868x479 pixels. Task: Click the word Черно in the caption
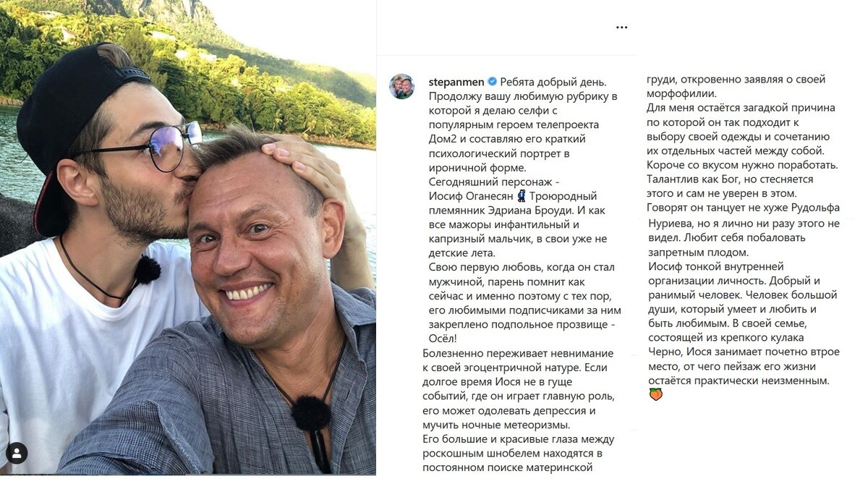pyautogui.click(x=665, y=352)
